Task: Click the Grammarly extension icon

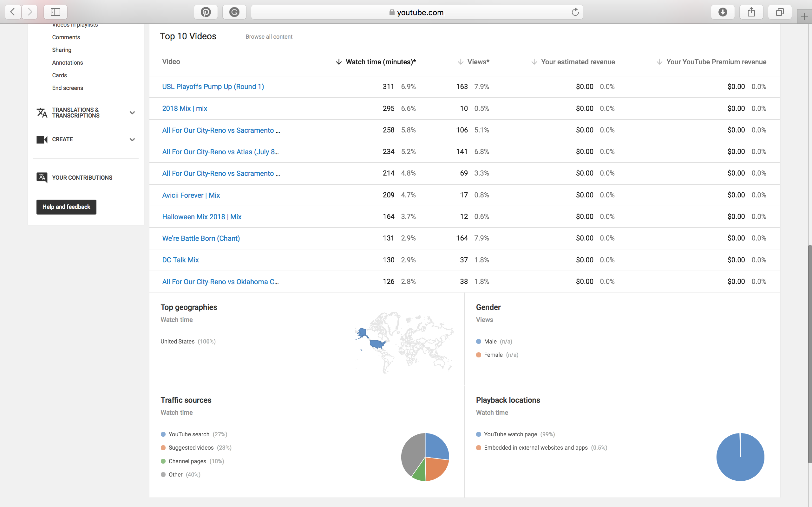Action: [234, 12]
